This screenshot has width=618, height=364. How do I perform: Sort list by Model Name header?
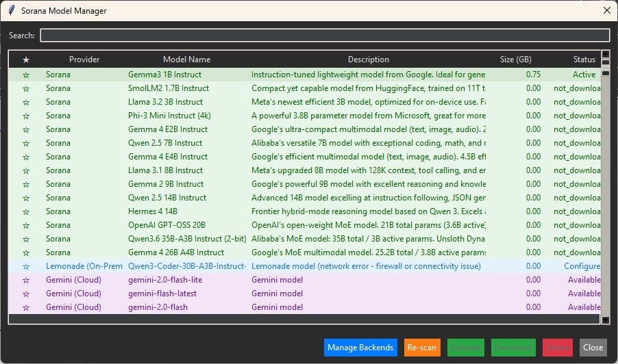point(187,60)
